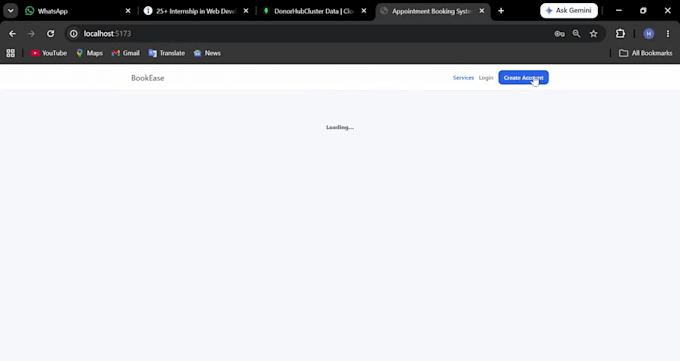The height and width of the screenshot is (361, 680).
Task: Reload the current page
Action: pyautogui.click(x=51, y=33)
